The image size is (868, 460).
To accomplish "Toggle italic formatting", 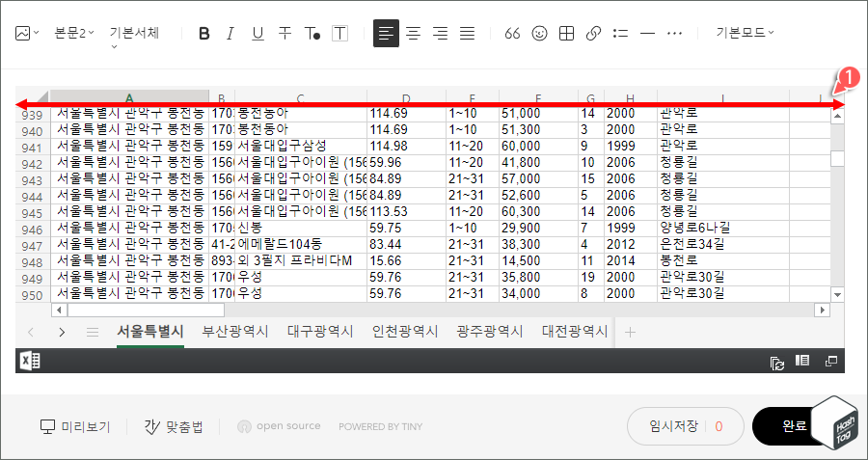I will coord(231,34).
